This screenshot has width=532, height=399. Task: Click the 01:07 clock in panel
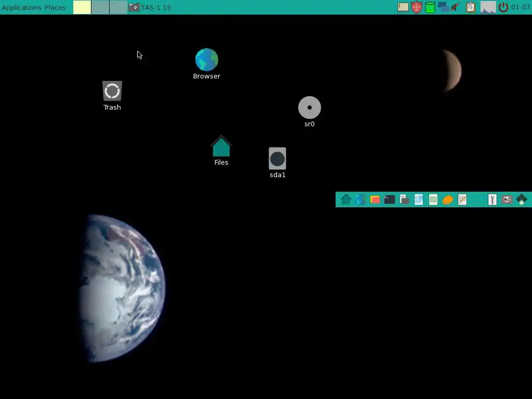point(521,7)
